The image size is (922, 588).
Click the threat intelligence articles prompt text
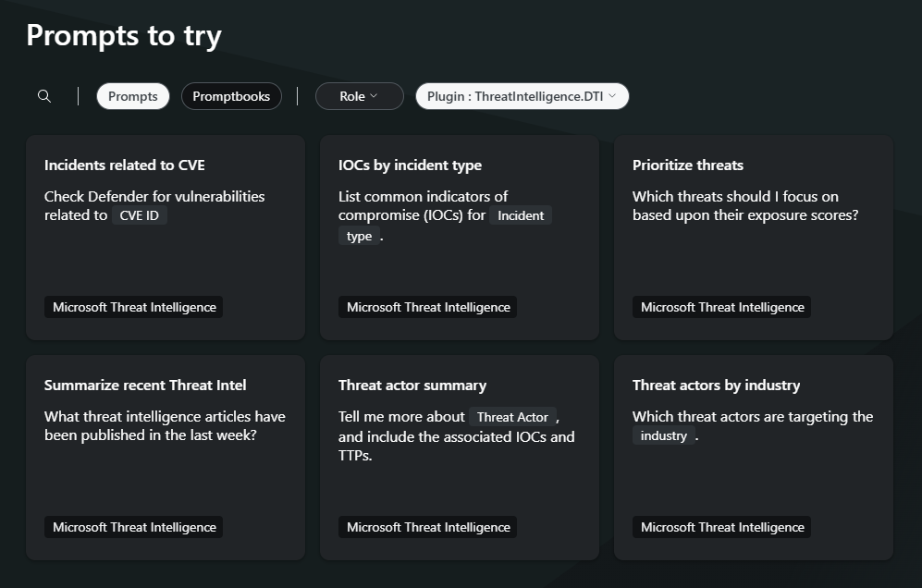tap(165, 425)
